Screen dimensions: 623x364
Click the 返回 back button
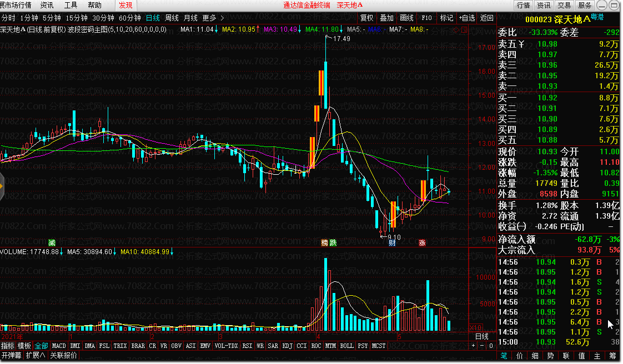pyautogui.click(x=487, y=18)
